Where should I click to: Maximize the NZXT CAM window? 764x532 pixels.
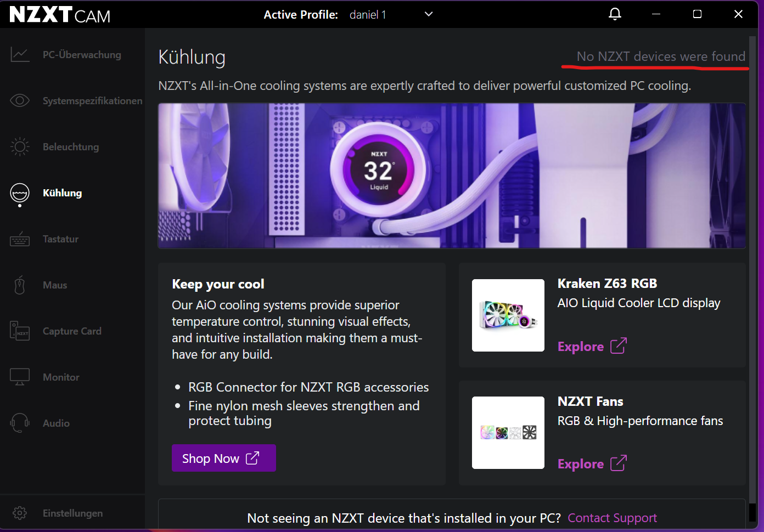tap(697, 14)
